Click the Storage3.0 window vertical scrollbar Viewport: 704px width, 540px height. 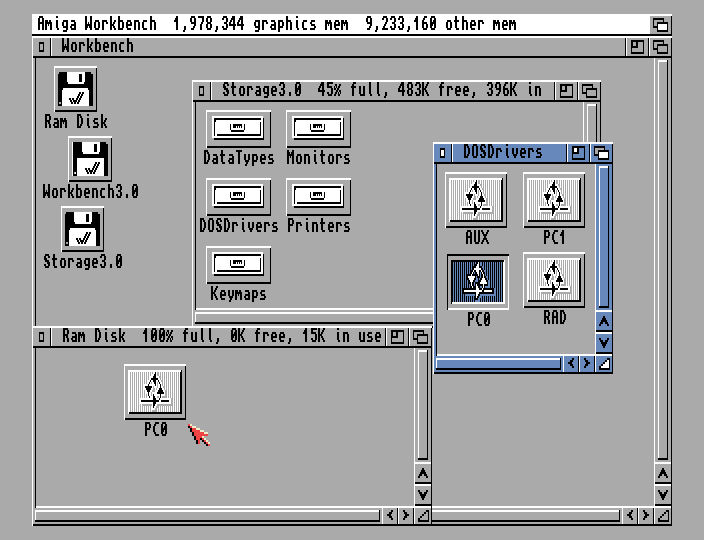(591, 122)
